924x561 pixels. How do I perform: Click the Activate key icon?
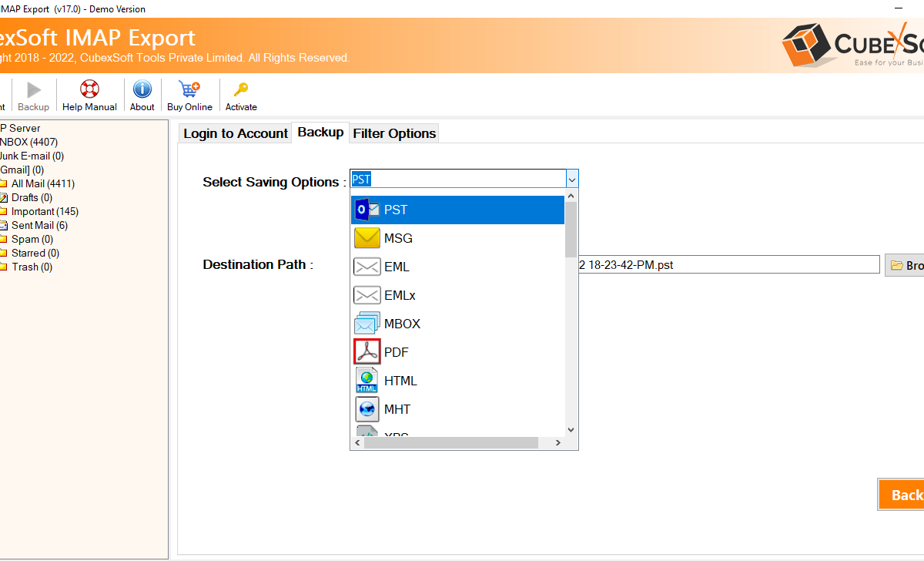241,89
